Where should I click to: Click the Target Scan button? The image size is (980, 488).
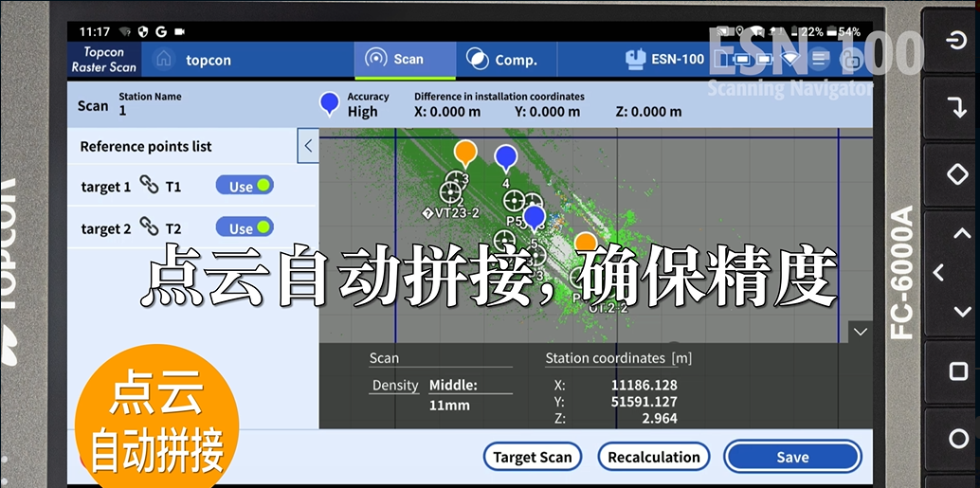(x=532, y=457)
